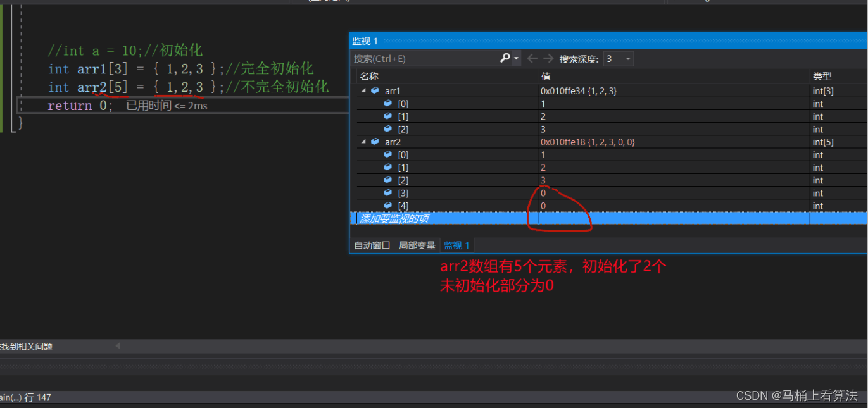The image size is (868, 408).
Task: Click the 搜索(Ctrl+E) search field
Action: click(424, 59)
